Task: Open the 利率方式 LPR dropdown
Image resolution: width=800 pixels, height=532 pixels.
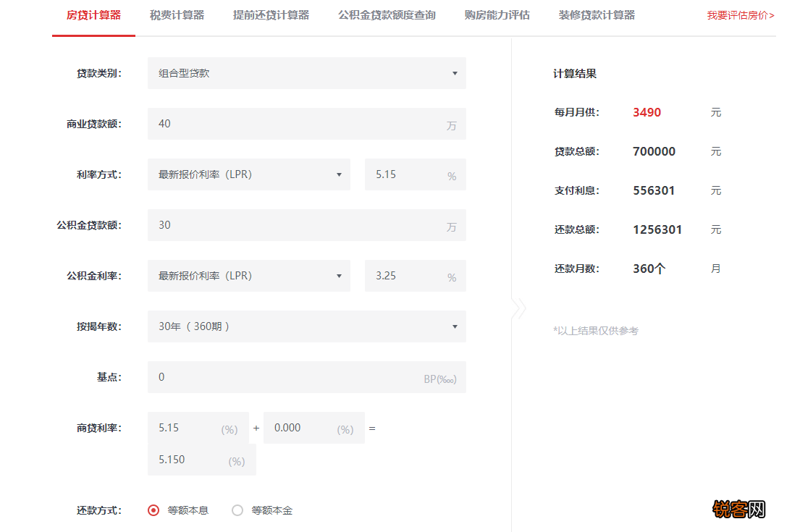Action: click(x=249, y=174)
